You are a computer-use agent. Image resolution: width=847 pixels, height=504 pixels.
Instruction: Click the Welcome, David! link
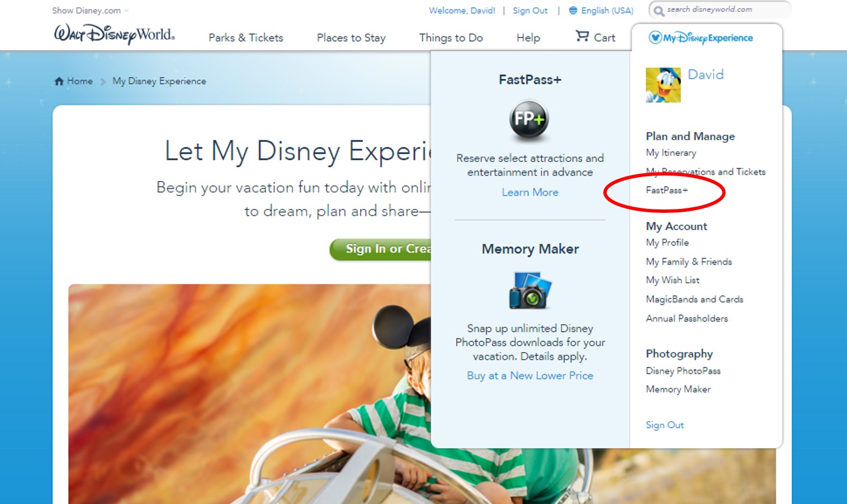coord(462,10)
